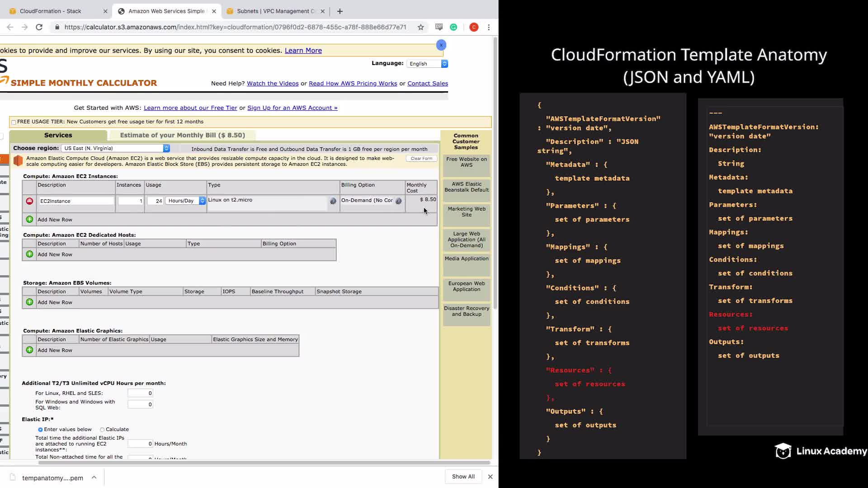Expand the Hours/Day usage dropdown
868x488 pixels.
[185, 201]
